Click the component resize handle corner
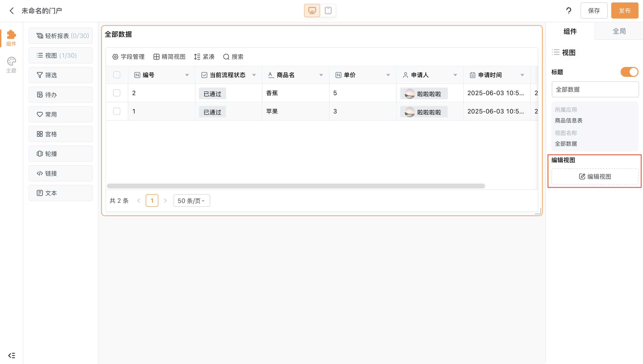Screen dimensions: 643x364 (x=538, y=211)
